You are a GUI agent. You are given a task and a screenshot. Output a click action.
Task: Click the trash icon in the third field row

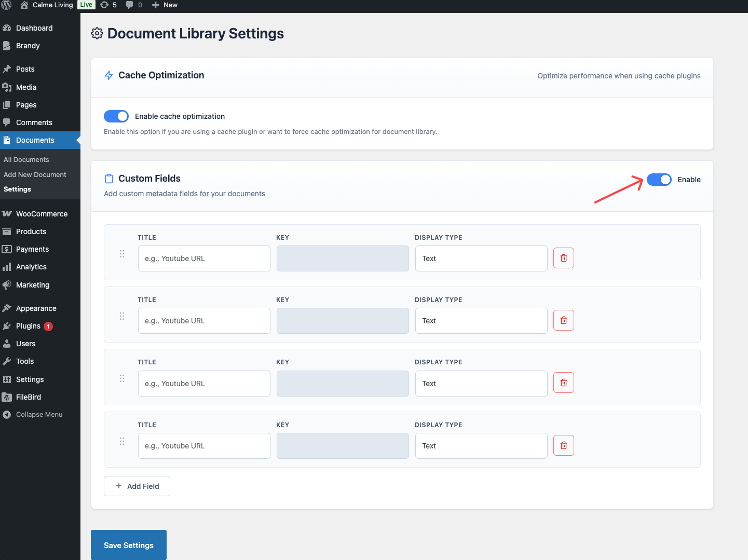coord(563,383)
